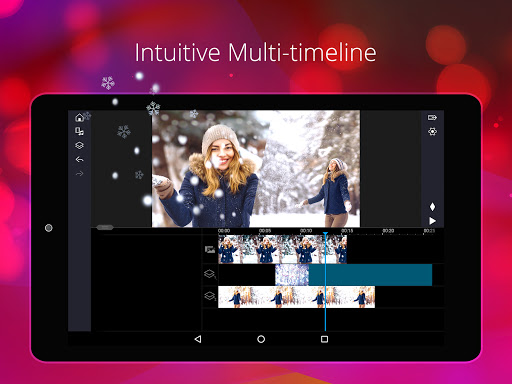Jump to 00:05 on timeline ruler
Viewport: 512px width, 384px height.
tap(265, 231)
